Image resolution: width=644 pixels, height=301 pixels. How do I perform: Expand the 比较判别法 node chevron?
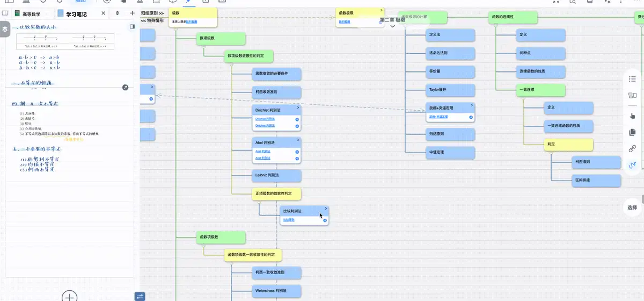point(325,209)
